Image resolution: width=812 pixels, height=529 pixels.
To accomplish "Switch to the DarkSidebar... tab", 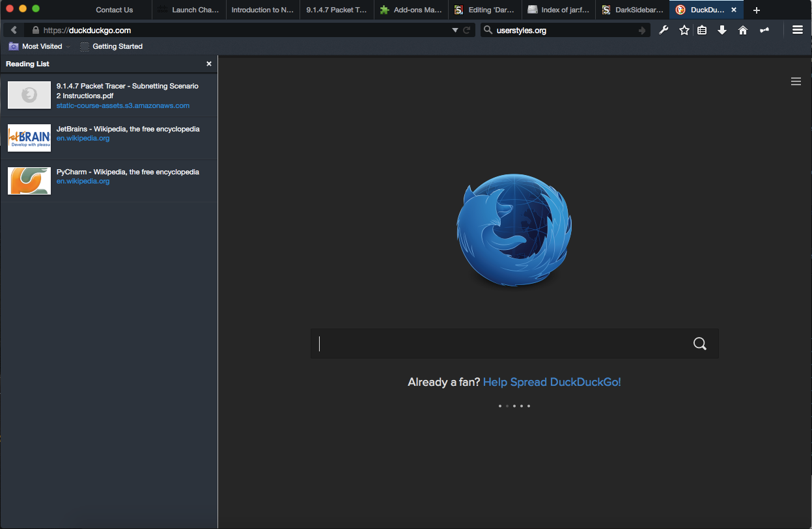I will [634, 10].
